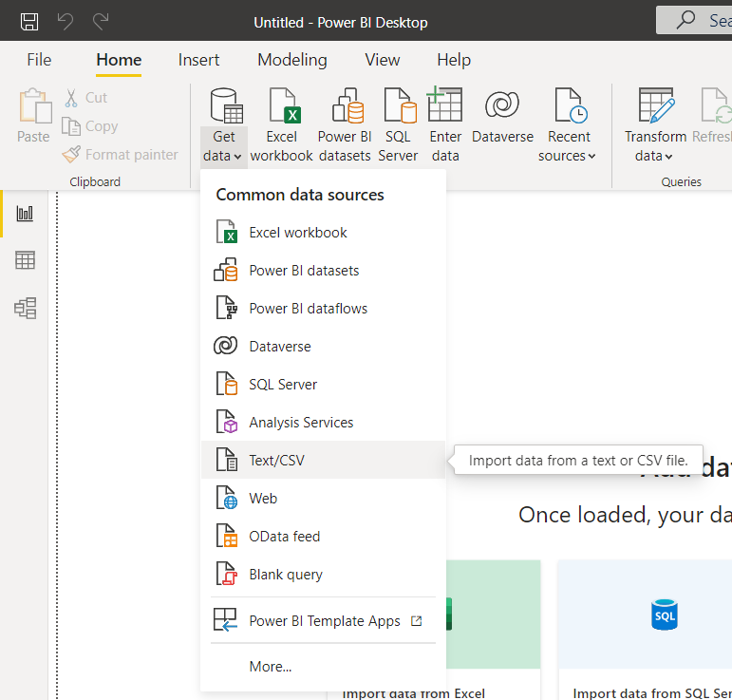
Task: Select Power BI dataflows menu entry
Action: point(323,308)
